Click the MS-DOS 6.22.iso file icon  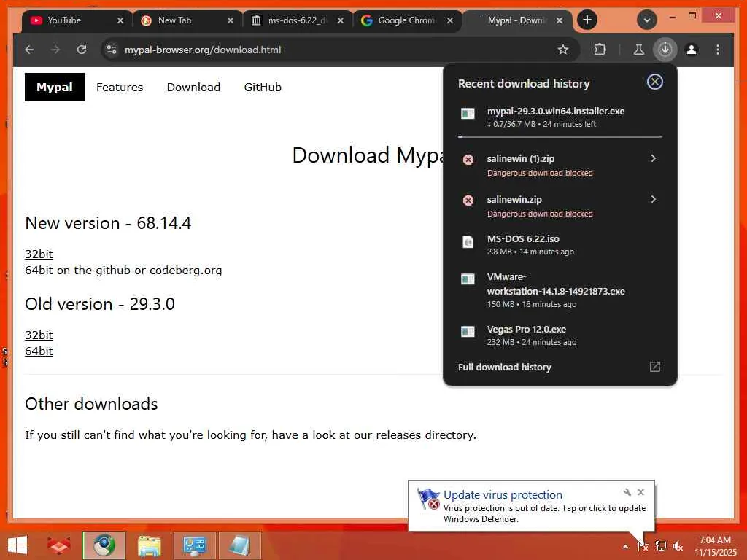coord(468,242)
